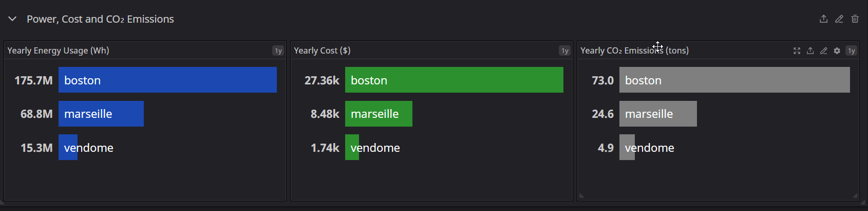Image resolution: width=868 pixels, height=211 pixels.
Task: Open 1y time range on Energy Usage widget
Action: [x=278, y=50]
